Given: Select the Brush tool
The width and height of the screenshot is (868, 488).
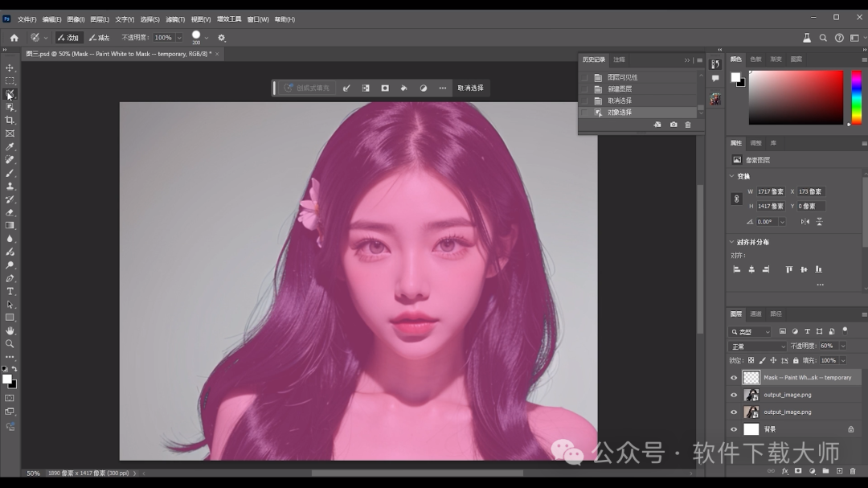Looking at the screenshot, I should tap(10, 173).
